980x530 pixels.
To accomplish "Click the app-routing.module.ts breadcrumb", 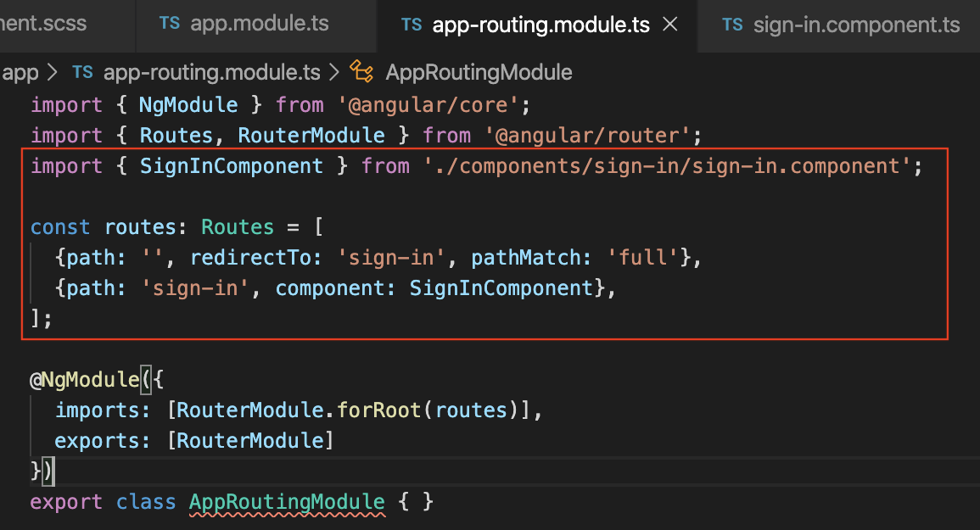I will [211, 72].
